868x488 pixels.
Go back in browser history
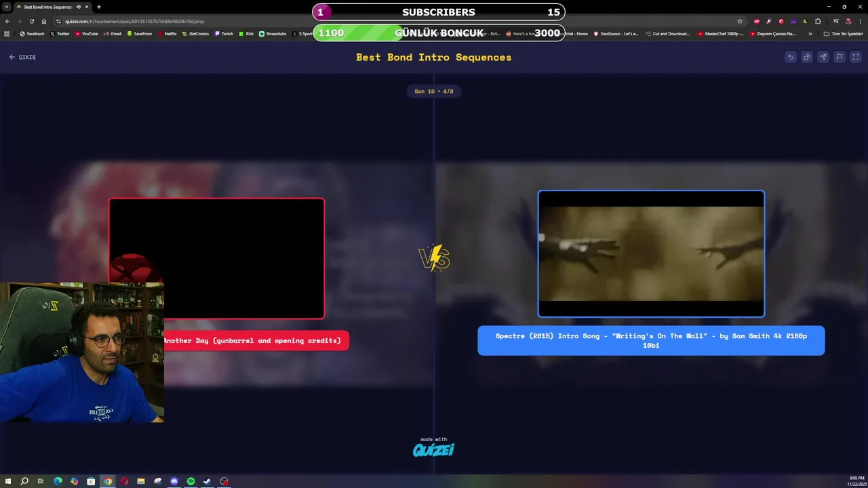(7, 21)
